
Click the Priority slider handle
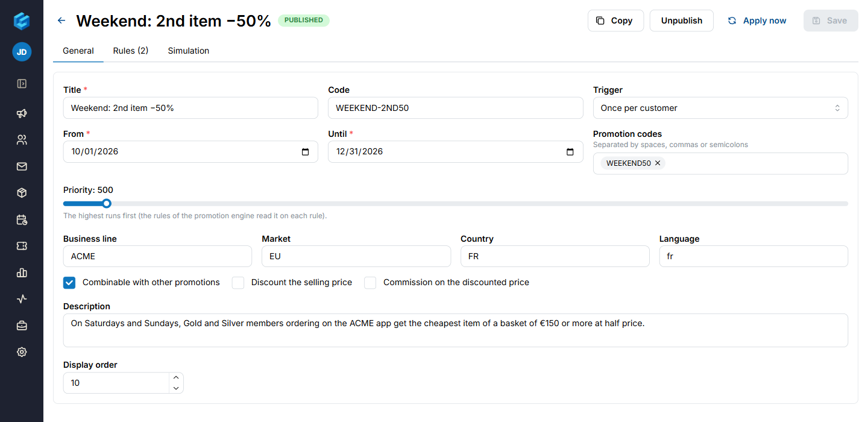coord(107,204)
